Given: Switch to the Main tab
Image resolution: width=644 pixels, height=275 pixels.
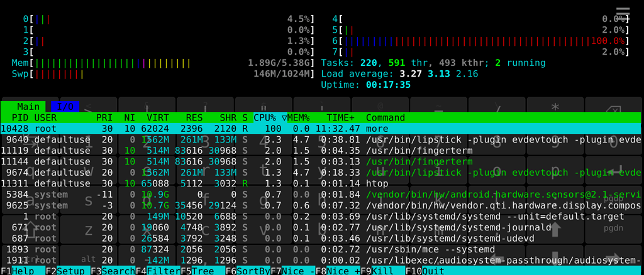Looking at the screenshot, I should [x=24, y=107].
